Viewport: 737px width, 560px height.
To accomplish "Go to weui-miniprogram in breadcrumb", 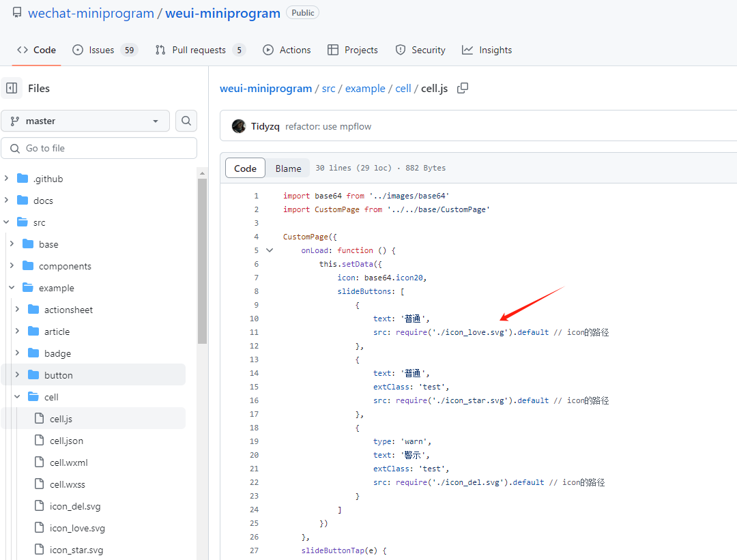I will click(x=266, y=88).
